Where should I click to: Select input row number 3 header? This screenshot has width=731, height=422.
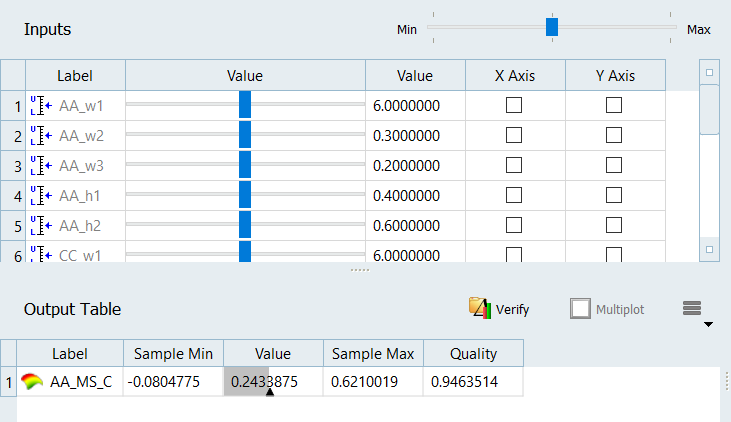point(13,166)
